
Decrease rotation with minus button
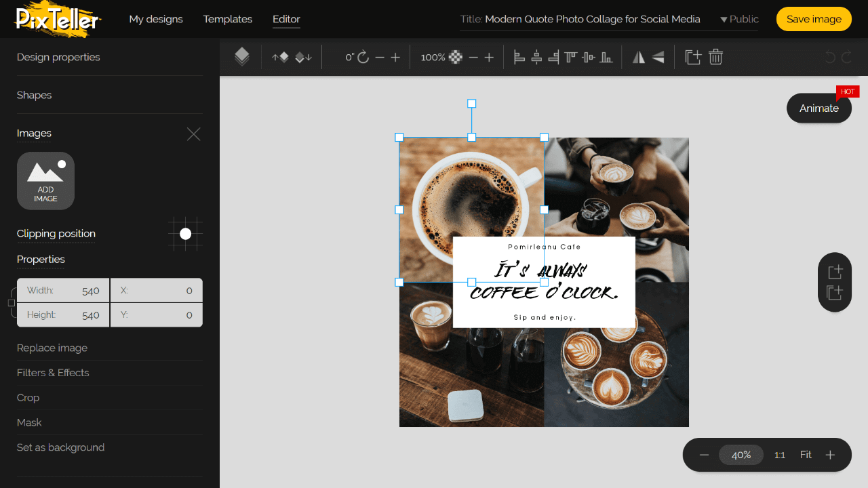(380, 58)
